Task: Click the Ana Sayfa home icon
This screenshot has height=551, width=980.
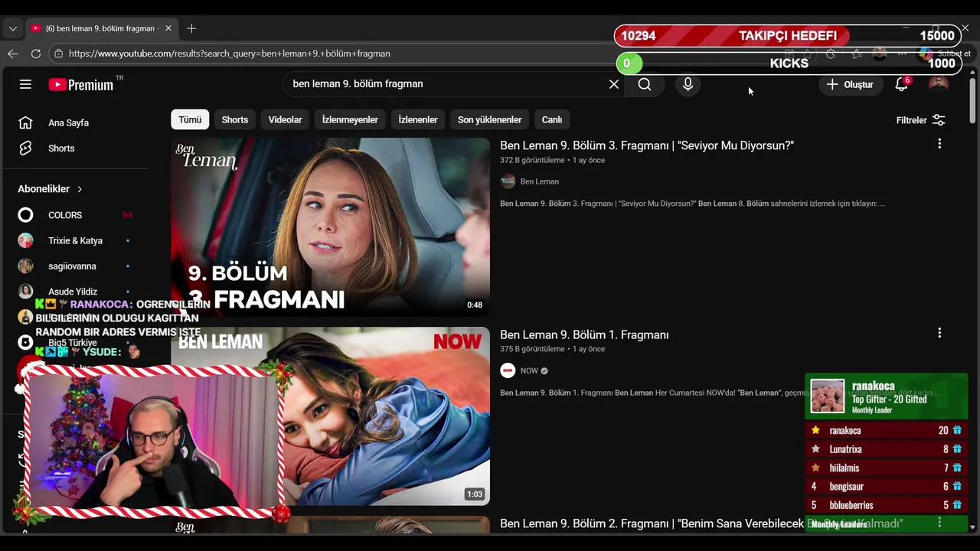Action: (x=25, y=123)
